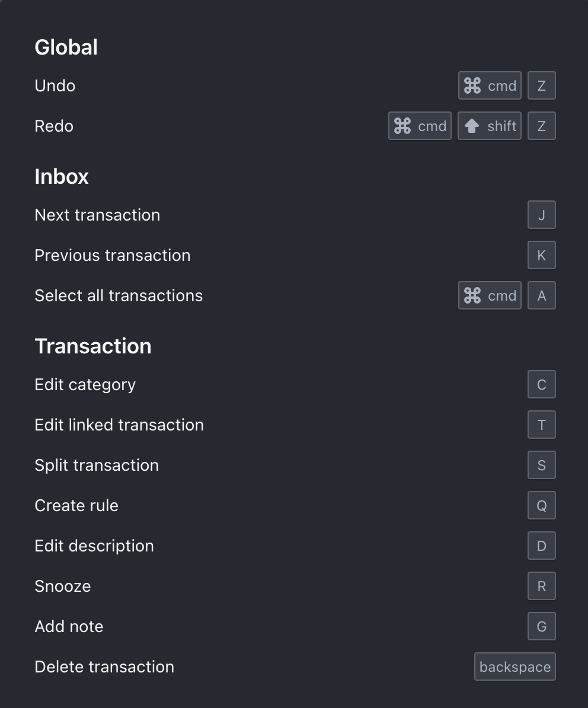Screen dimensions: 588x708
Task: Click the shift key icon in Redo shortcut
Action: coord(489,126)
